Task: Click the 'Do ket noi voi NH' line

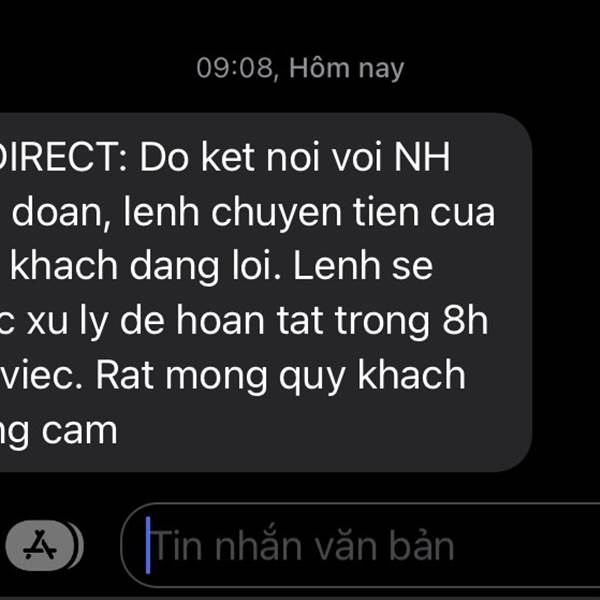Action: tap(295, 157)
